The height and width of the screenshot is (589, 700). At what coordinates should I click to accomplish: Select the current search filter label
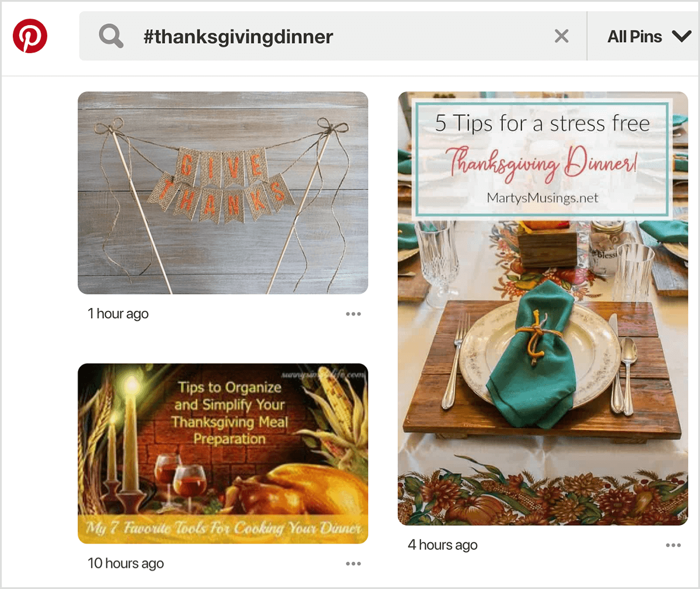[x=635, y=36]
